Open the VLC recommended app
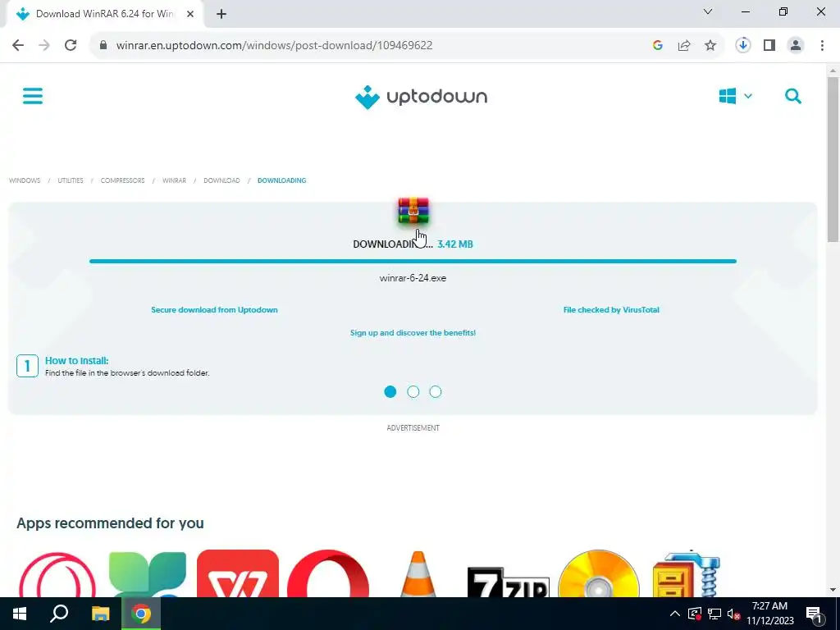The height and width of the screenshot is (630, 840). [418, 573]
